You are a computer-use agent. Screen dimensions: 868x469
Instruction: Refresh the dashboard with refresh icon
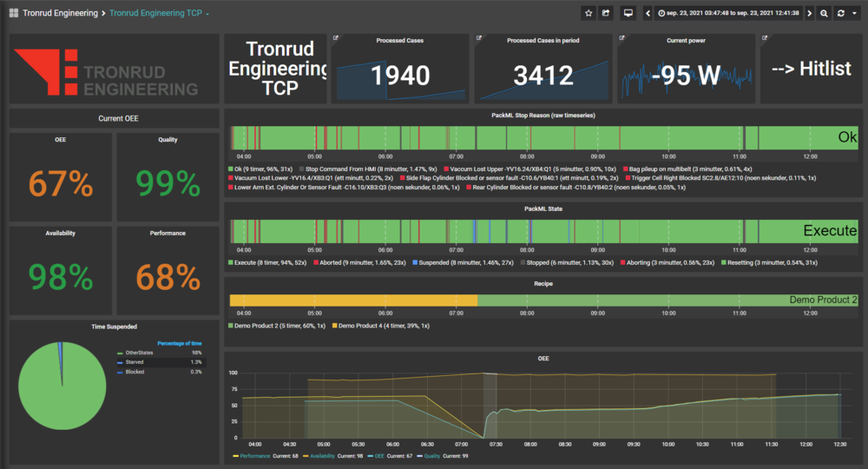pyautogui.click(x=841, y=13)
